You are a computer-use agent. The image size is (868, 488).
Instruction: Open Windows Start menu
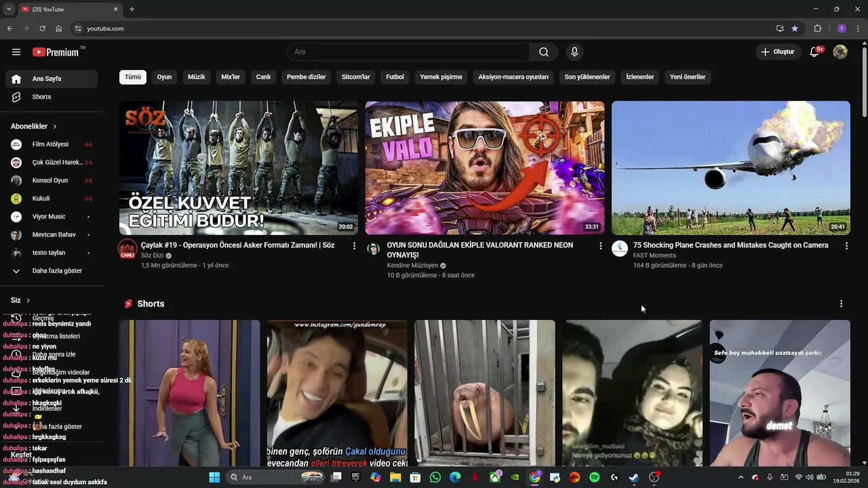(214, 477)
